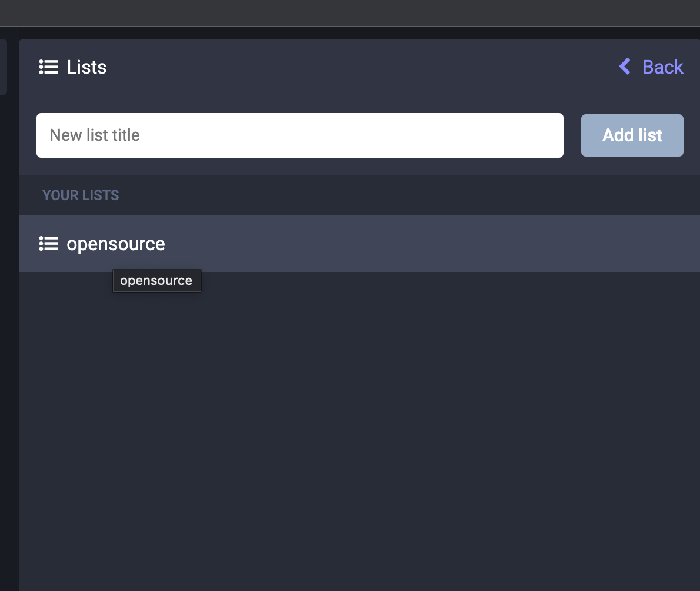Focus the New list title field
The image size is (700, 591).
[x=299, y=135]
